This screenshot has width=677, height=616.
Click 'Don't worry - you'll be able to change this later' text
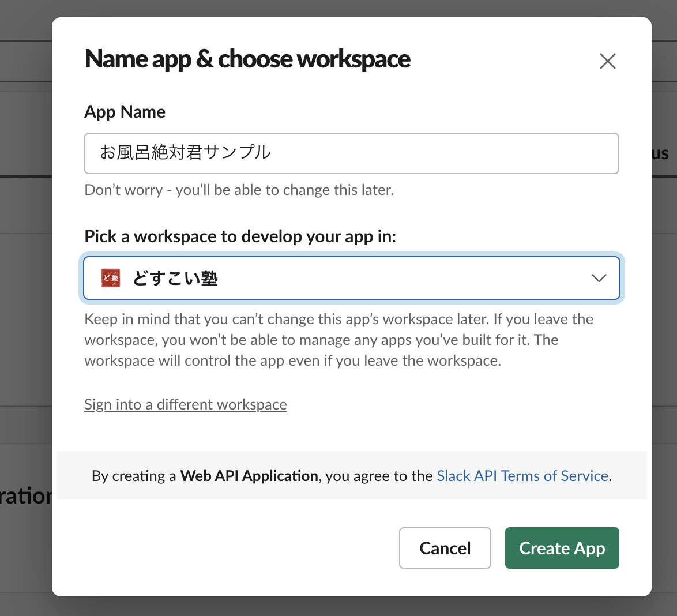pyautogui.click(x=239, y=190)
